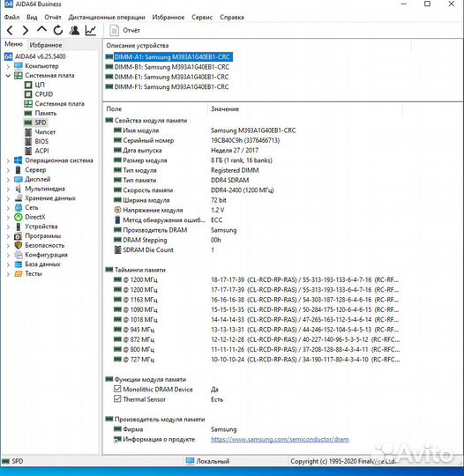
Task: Click the Мультимедиа speaker icon
Action: tap(19, 189)
